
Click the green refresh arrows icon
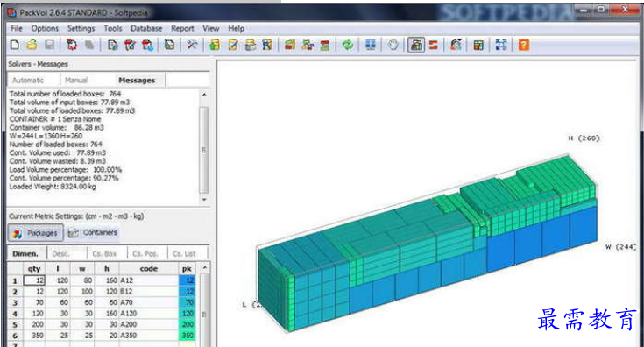click(x=348, y=45)
